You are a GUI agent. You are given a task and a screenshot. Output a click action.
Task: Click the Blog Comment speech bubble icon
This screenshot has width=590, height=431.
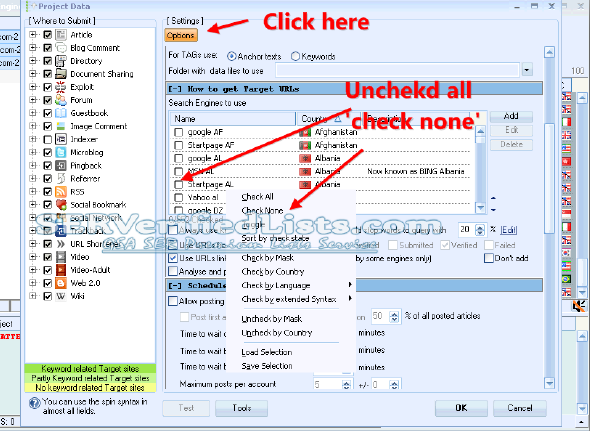61,48
